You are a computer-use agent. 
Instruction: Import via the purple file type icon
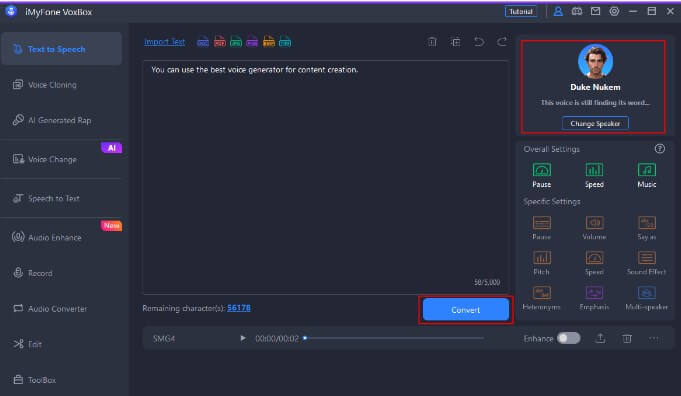[252, 42]
